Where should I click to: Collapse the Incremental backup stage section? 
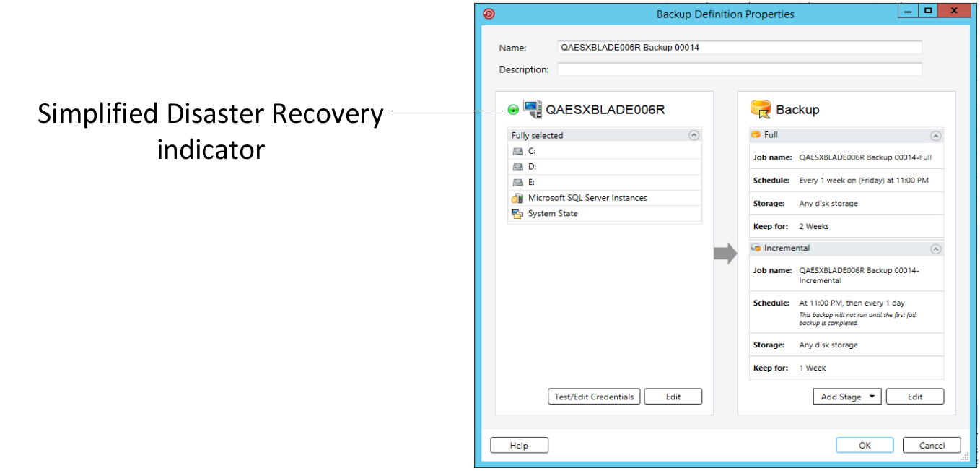point(935,249)
